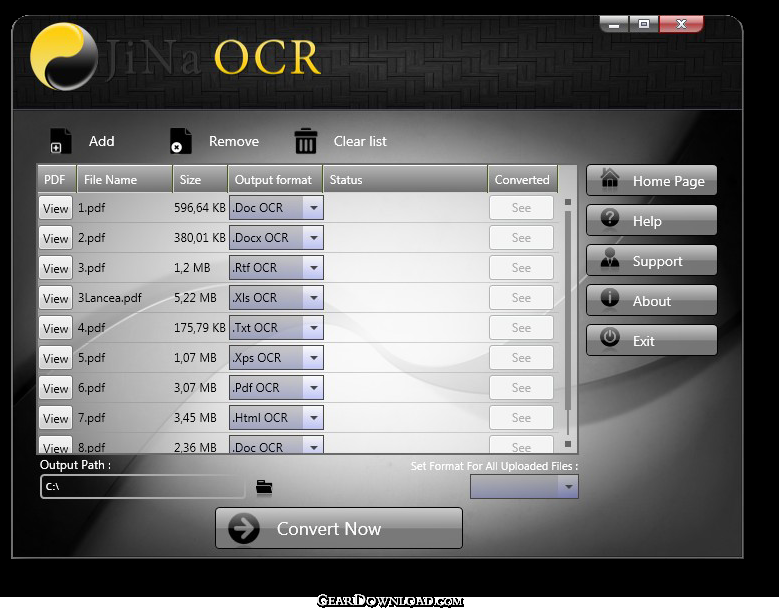The image size is (780, 609).
Task: Maximize the JiNa OCR window
Action: (644, 24)
